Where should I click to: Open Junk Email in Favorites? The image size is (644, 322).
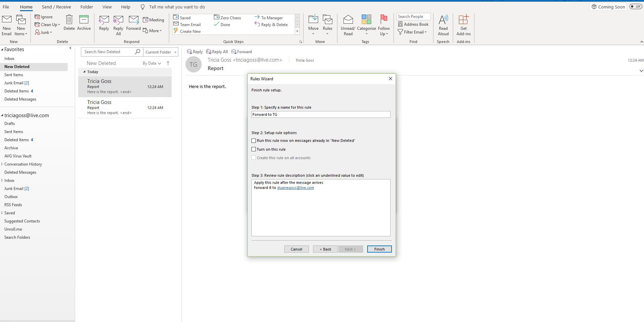pos(17,83)
